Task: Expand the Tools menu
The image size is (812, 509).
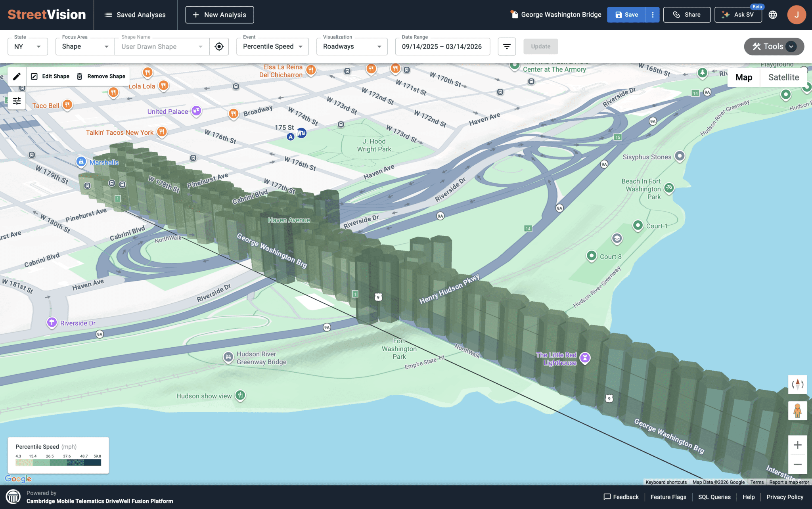Action: tap(774, 47)
